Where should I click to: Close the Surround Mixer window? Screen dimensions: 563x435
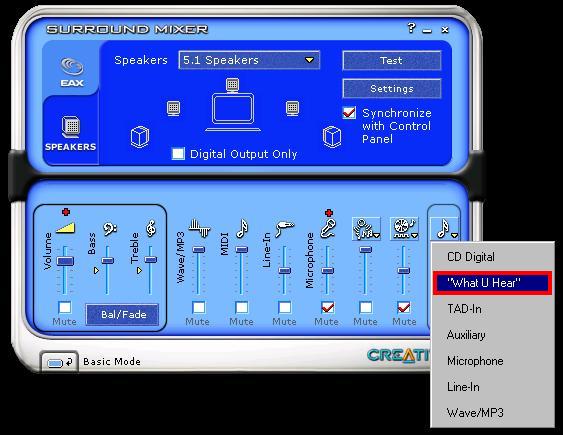coord(445,29)
